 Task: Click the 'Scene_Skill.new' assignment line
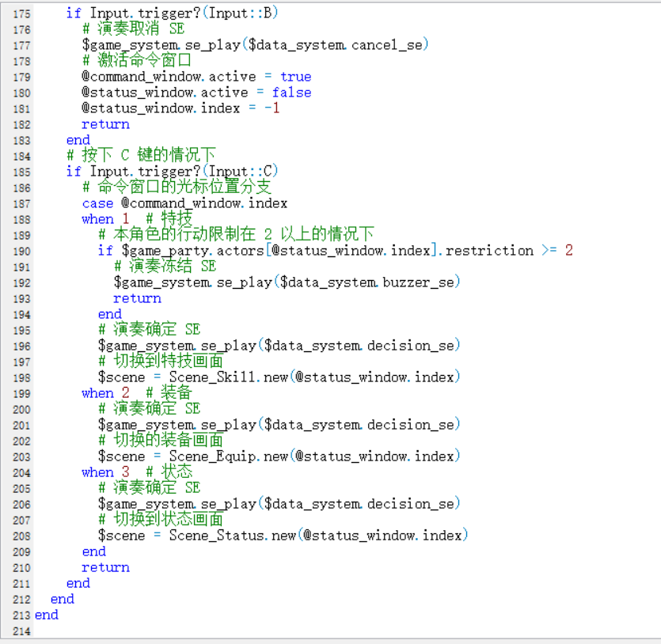click(x=279, y=377)
